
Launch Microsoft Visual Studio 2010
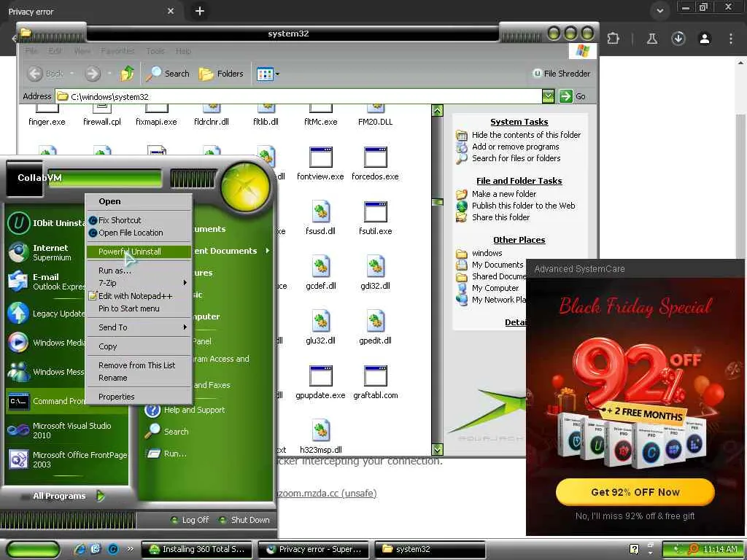click(66, 430)
